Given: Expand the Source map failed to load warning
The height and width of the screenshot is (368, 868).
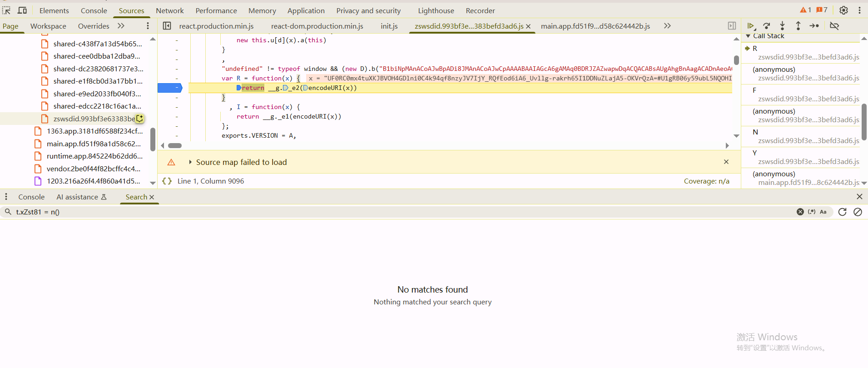Looking at the screenshot, I should pyautogui.click(x=190, y=162).
